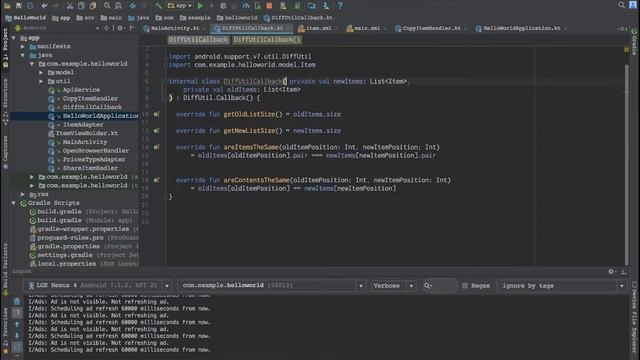This screenshot has width=640, height=360.
Task: Click the Save All toolbar icon
Action: click(18, 5)
